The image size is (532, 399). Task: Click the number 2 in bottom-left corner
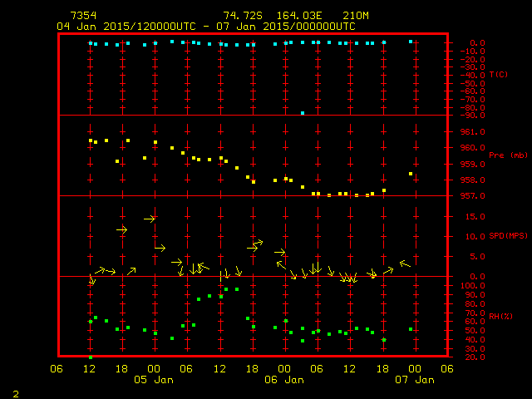coord(15,392)
